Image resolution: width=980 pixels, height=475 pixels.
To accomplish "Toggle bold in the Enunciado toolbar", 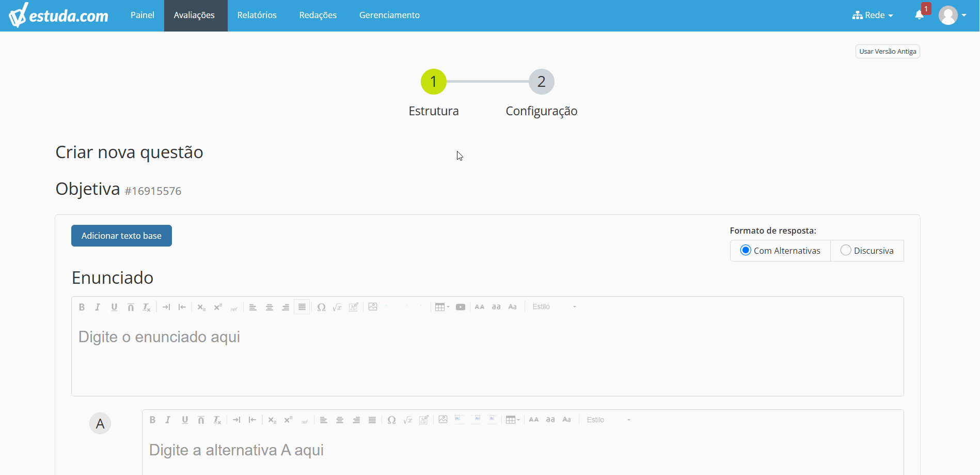I will pos(82,307).
